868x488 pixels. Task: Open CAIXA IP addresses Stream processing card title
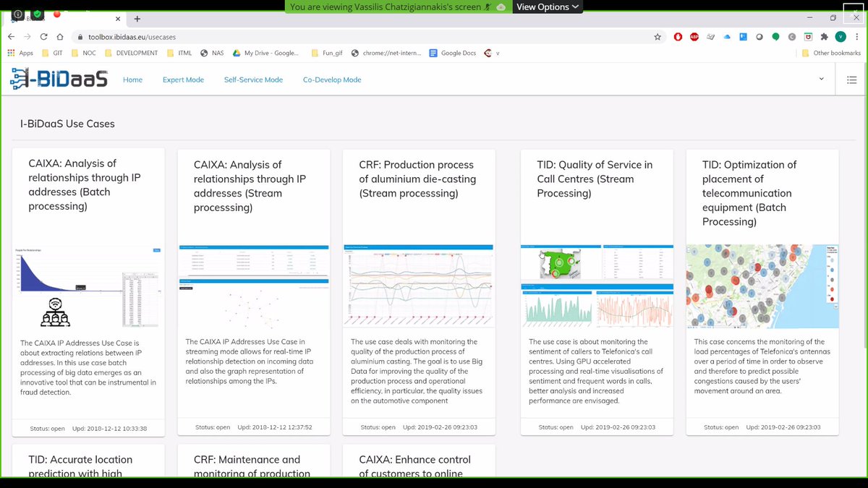point(250,186)
